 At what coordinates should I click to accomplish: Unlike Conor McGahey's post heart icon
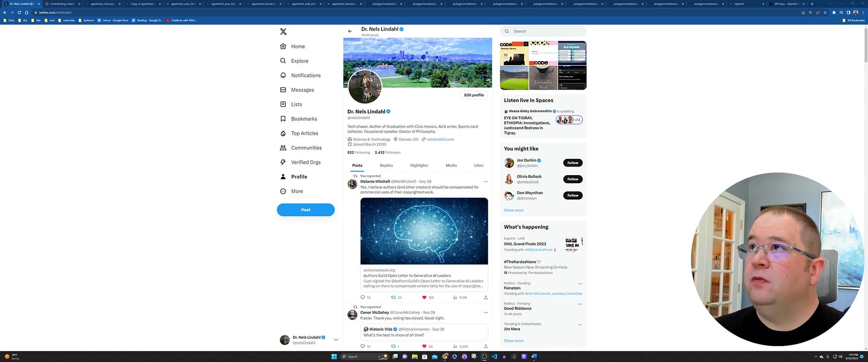point(424,346)
